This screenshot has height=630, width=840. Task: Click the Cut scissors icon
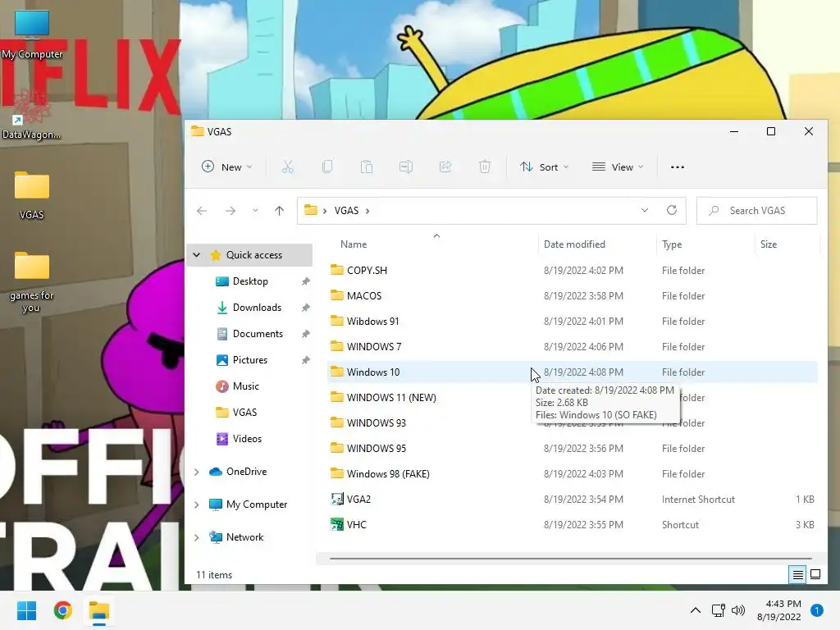(x=288, y=167)
